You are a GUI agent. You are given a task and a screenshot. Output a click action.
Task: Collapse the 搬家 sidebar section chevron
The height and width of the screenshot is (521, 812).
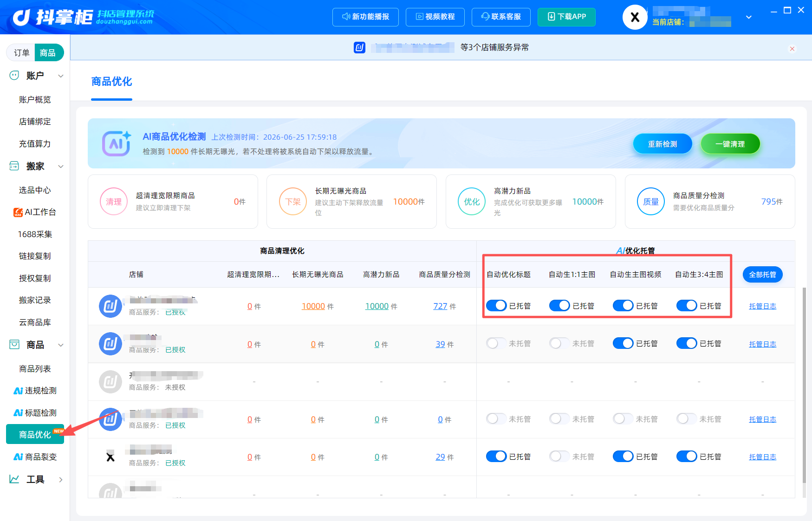(x=60, y=166)
